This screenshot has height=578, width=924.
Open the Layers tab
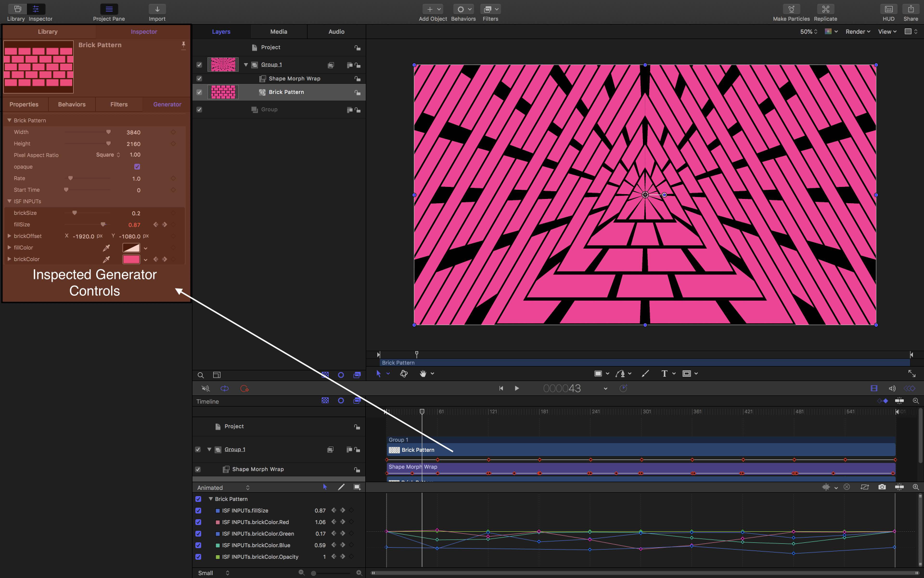221,32
